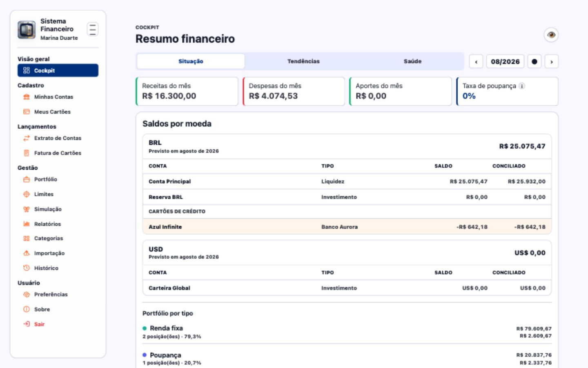588x368 pixels.
Task: Click the Sistema Financeiro app logo
Action: [x=27, y=30]
